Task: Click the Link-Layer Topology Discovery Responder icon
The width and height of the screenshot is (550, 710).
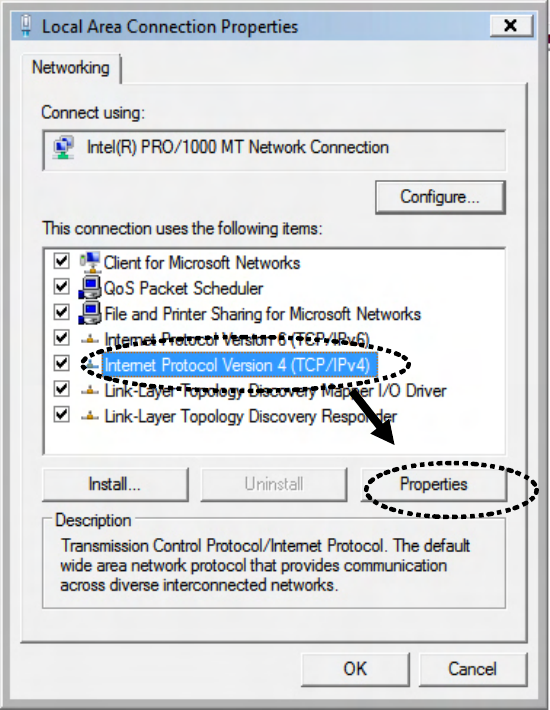Action: click(x=90, y=416)
